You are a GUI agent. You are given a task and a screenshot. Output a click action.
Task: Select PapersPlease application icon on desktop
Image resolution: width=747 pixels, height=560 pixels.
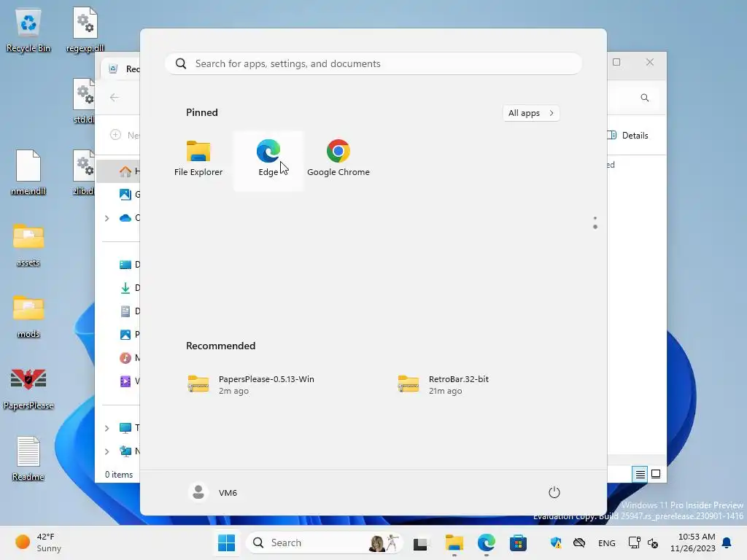coord(28,389)
